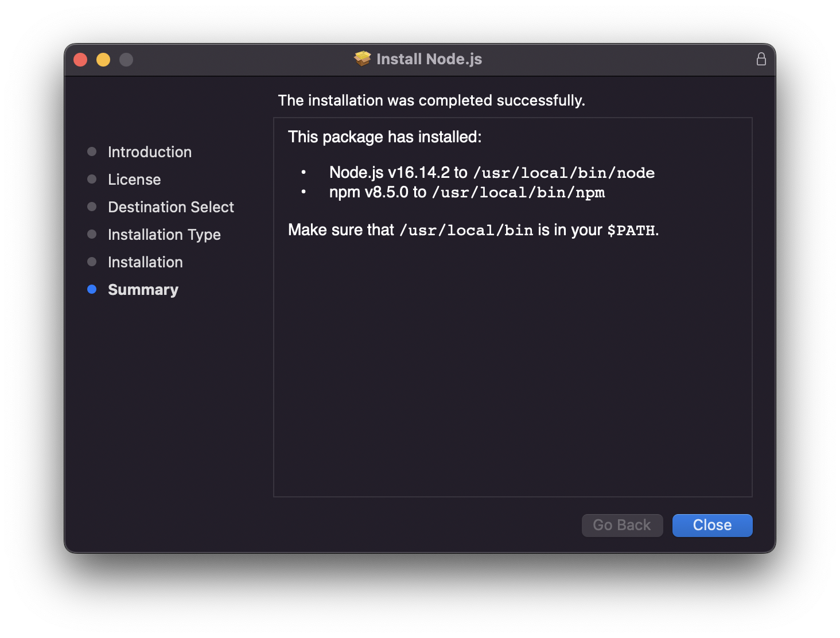840x638 pixels.
Task: Click 'This package has installed:' text
Action: pyautogui.click(x=384, y=137)
